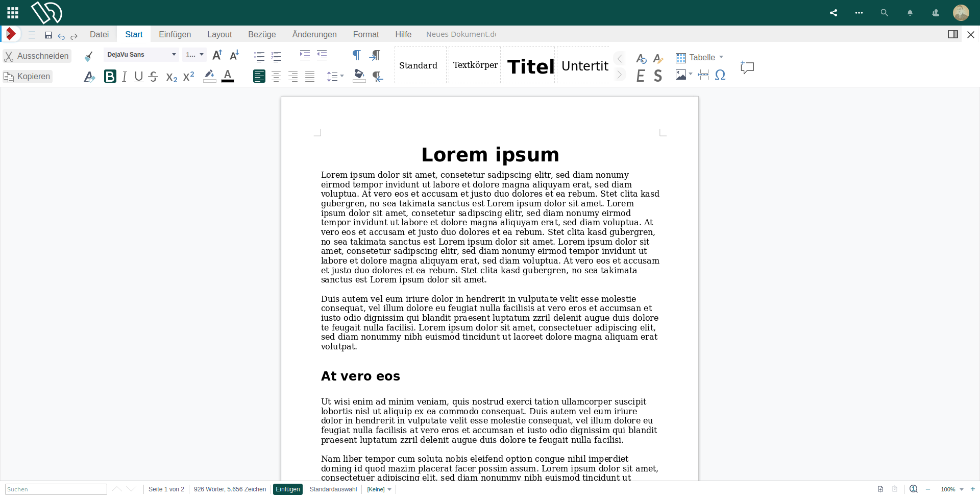
Task: Click the edit style pencil icon
Action: point(658,58)
